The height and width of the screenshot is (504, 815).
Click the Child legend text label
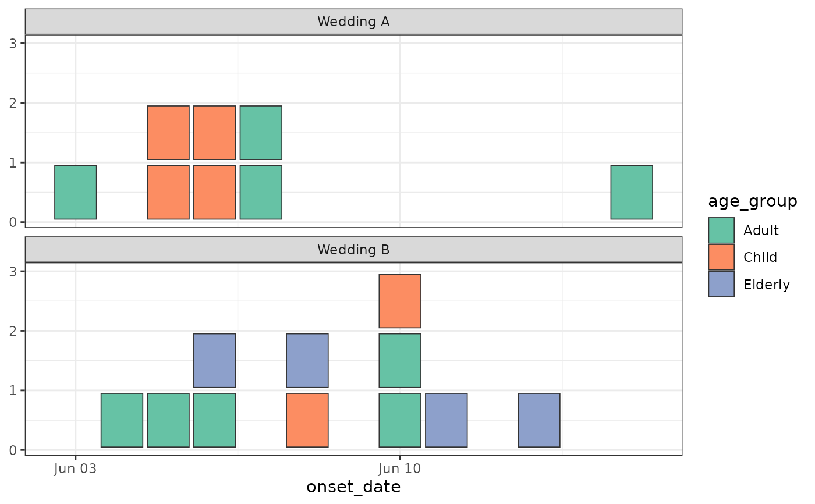coord(760,257)
